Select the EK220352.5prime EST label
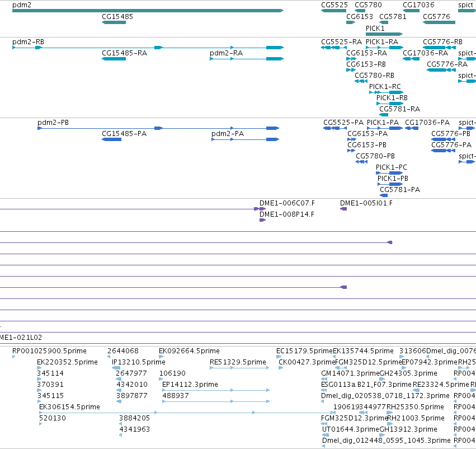 click(67, 362)
